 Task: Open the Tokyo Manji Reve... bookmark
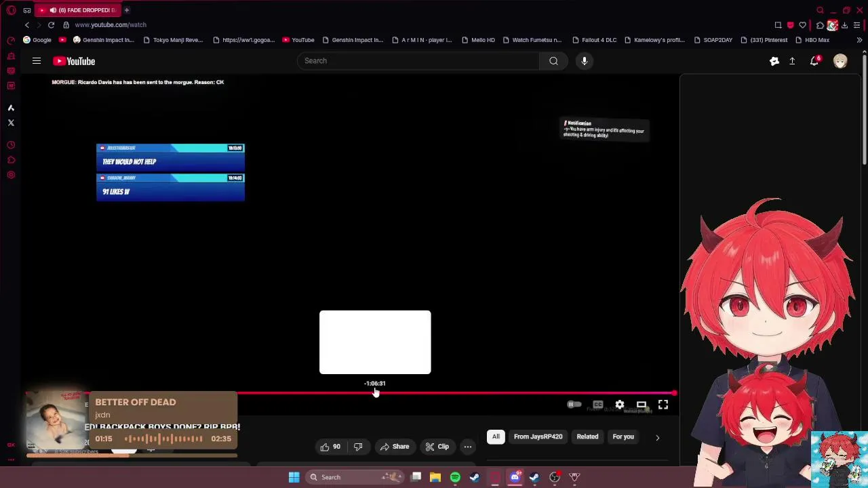(173, 40)
